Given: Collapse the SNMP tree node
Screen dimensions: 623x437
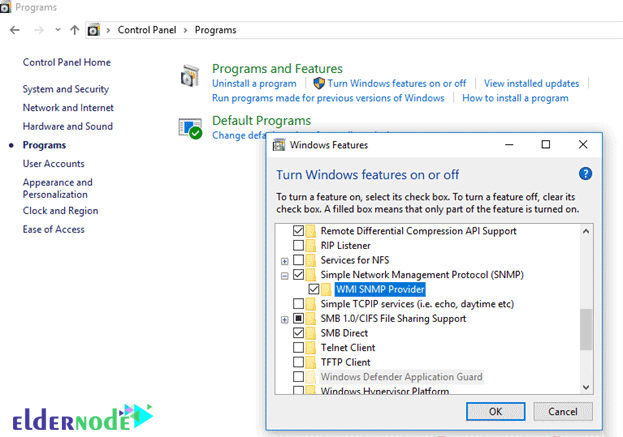Looking at the screenshot, I should point(284,276).
